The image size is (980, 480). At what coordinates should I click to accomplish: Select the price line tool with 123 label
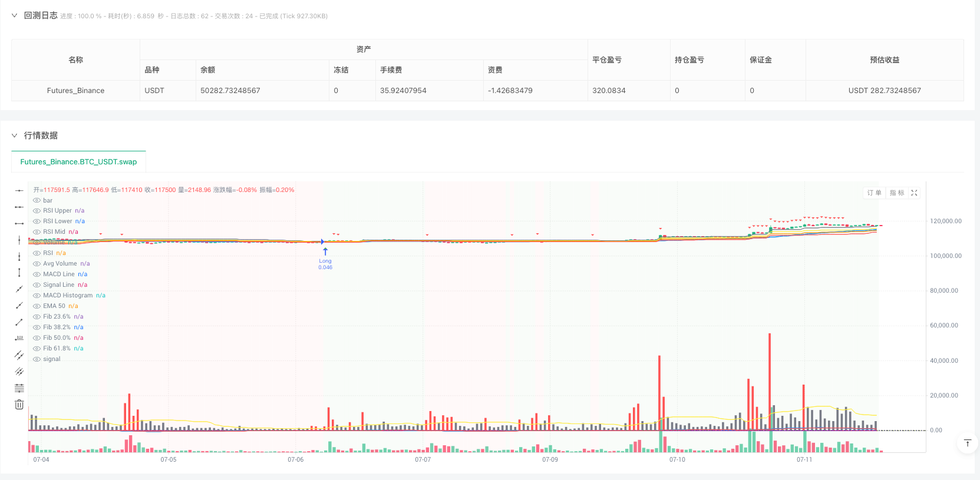point(19,338)
